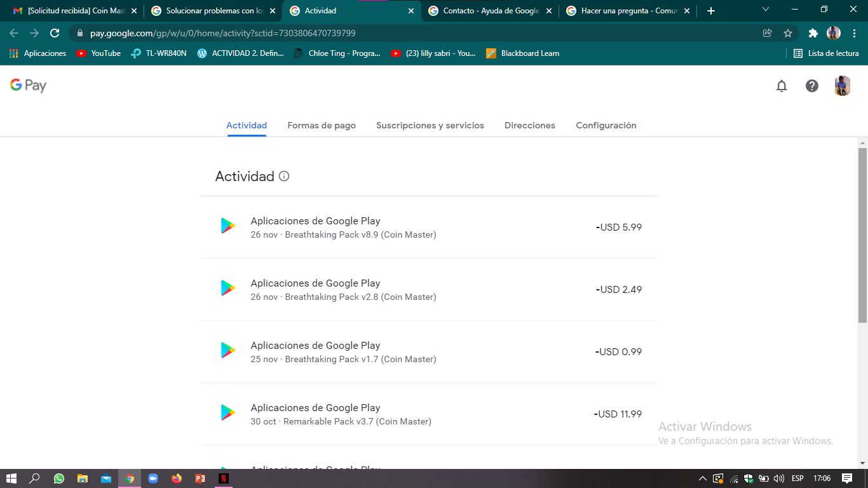Open Chrome extensions puzzle icon
The image size is (868, 488).
coord(813,33)
